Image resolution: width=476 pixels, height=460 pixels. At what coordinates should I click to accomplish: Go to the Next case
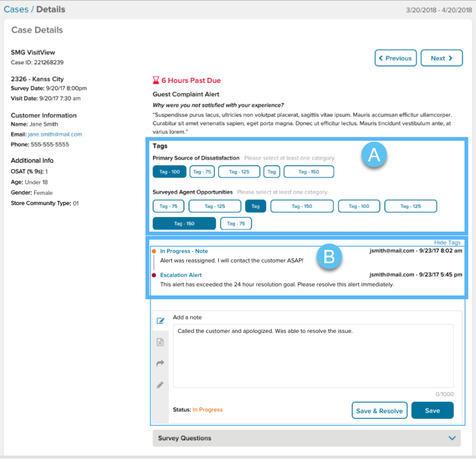point(441,58)
